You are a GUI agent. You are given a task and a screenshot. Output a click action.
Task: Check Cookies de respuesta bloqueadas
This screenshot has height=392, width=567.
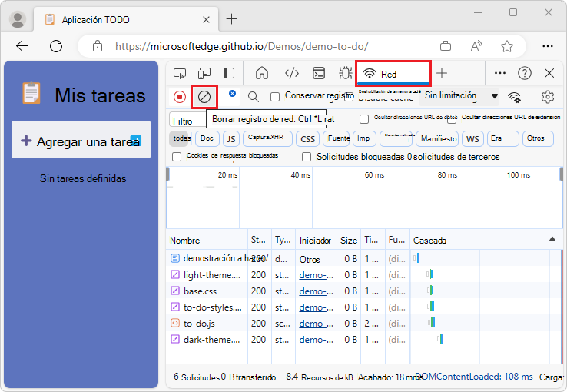point(177,157)
